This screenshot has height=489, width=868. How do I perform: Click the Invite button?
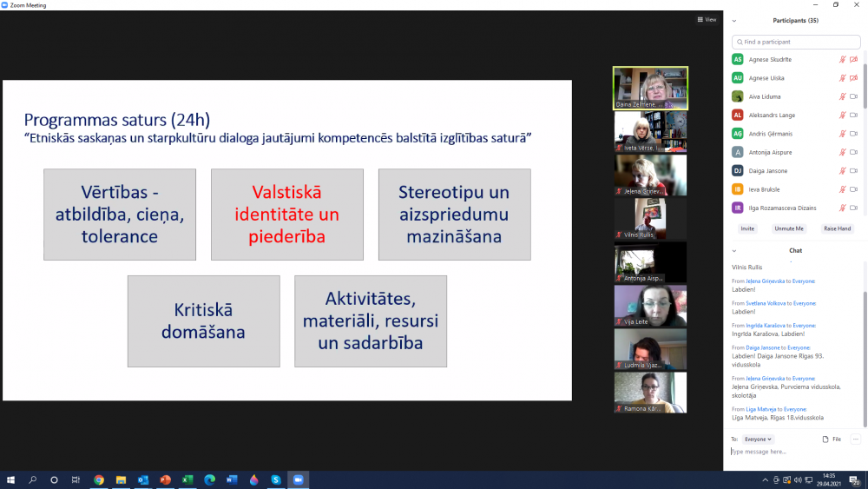[x=746, y=228]
